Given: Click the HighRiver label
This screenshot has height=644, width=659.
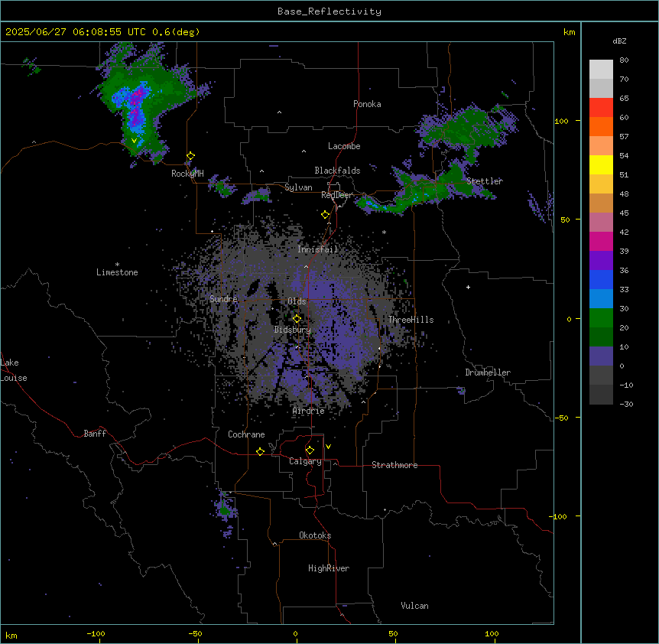Looking at the screenshot, I should click(x=329, y=568).
